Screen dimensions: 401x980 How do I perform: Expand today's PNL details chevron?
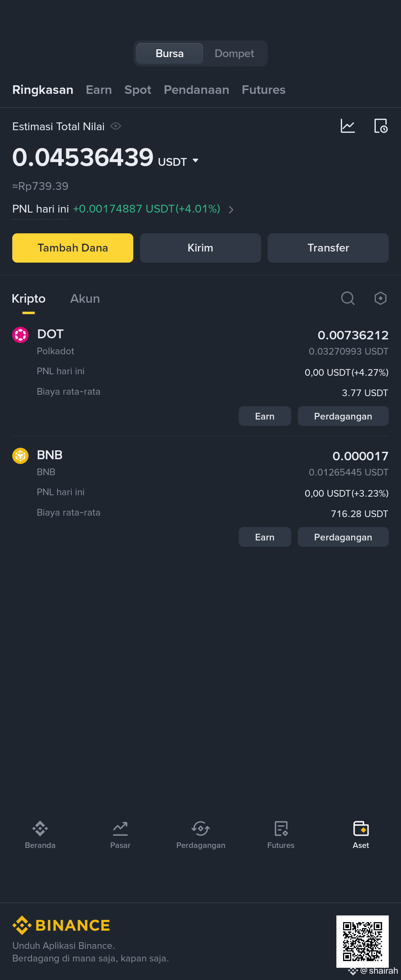[x=231, y=209]
